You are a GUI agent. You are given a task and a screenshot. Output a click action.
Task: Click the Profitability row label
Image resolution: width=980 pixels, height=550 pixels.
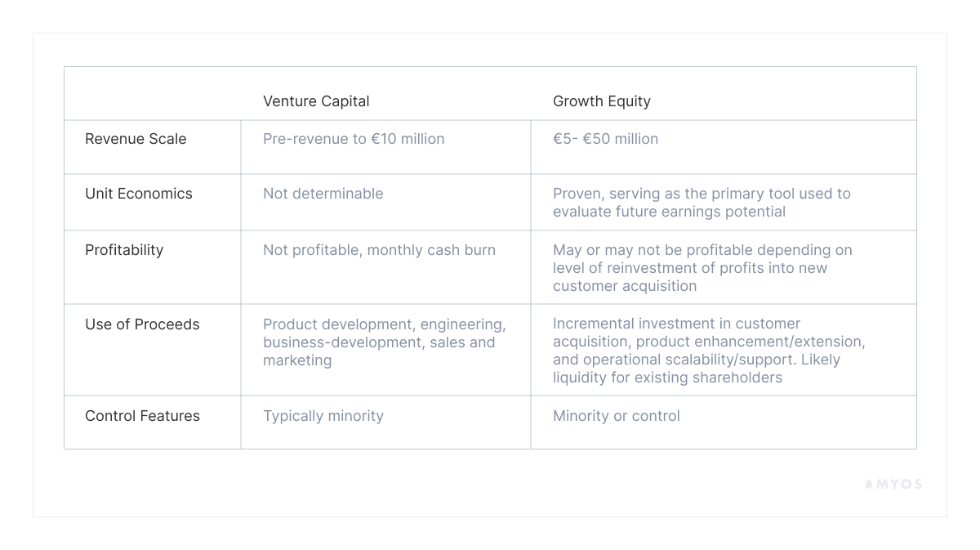pyautogui.click(x=124, y=250)
